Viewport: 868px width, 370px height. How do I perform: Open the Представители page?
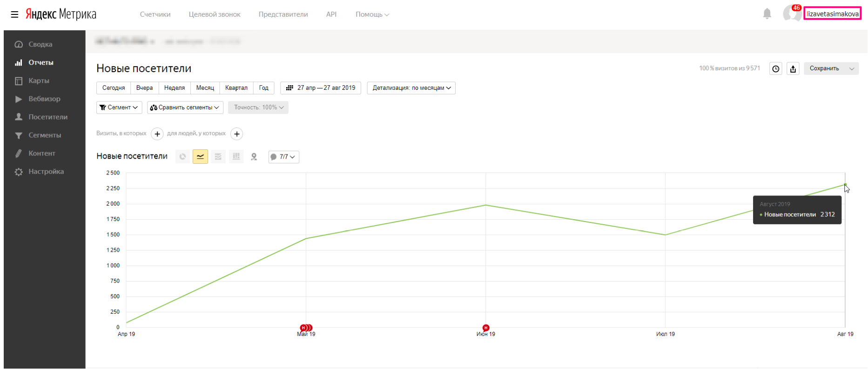coord(283,14)
